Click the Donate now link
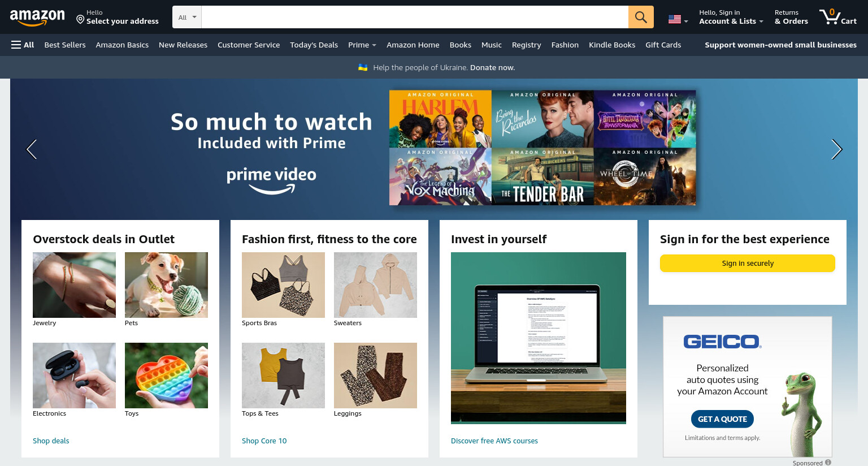 click(x=492, y=67)
